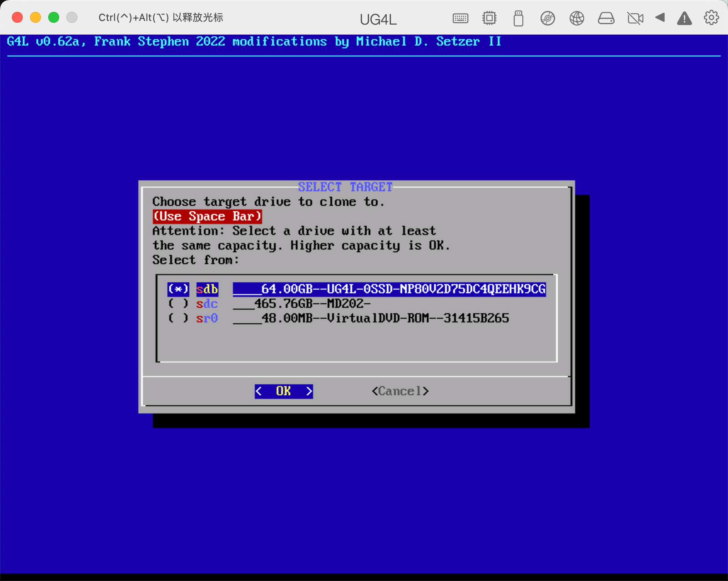Click the virtual keyboard icon

click(460, 18)
